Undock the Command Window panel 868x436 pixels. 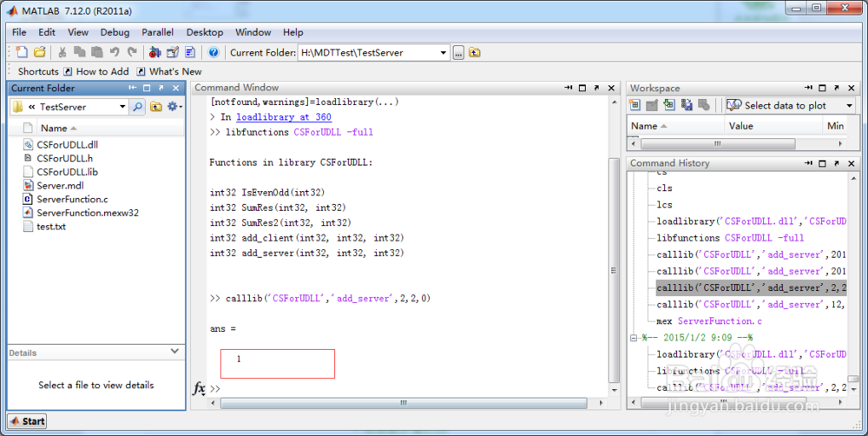click(597, 88)
